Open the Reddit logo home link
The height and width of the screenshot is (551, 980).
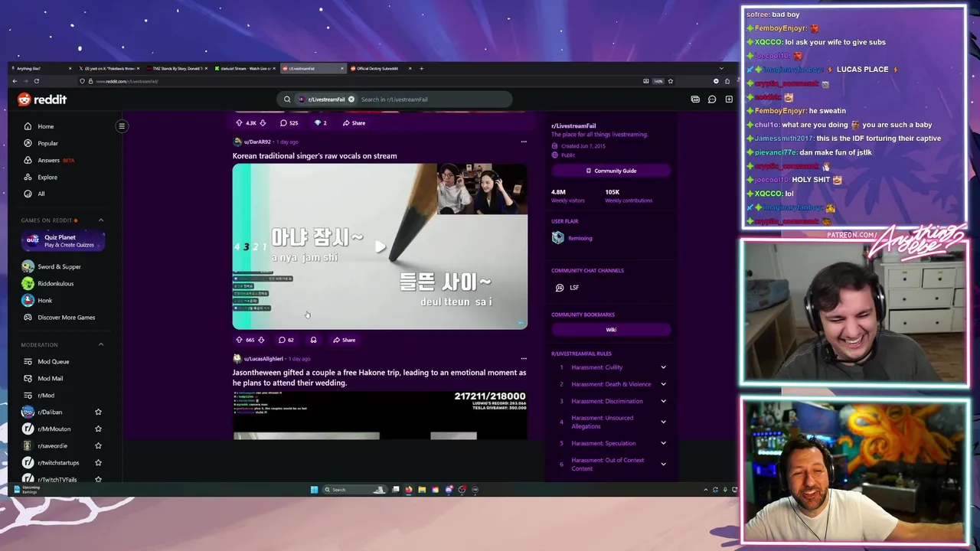(42, 99)
